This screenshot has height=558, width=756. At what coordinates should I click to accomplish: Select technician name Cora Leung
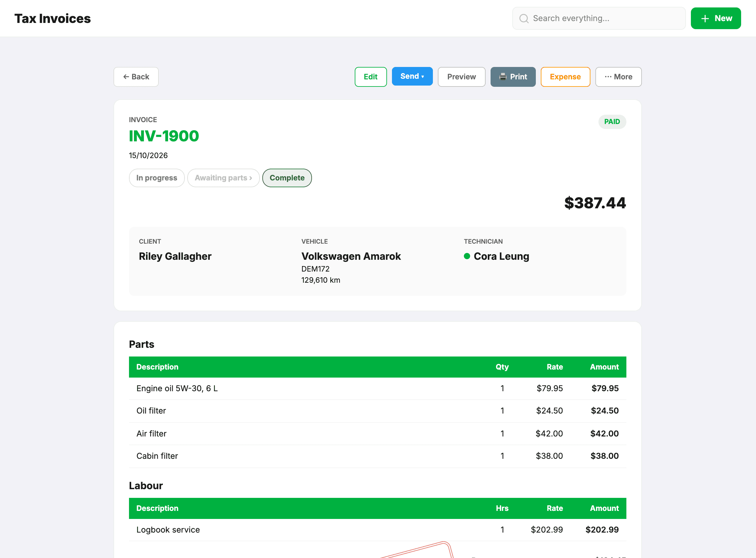501,256
